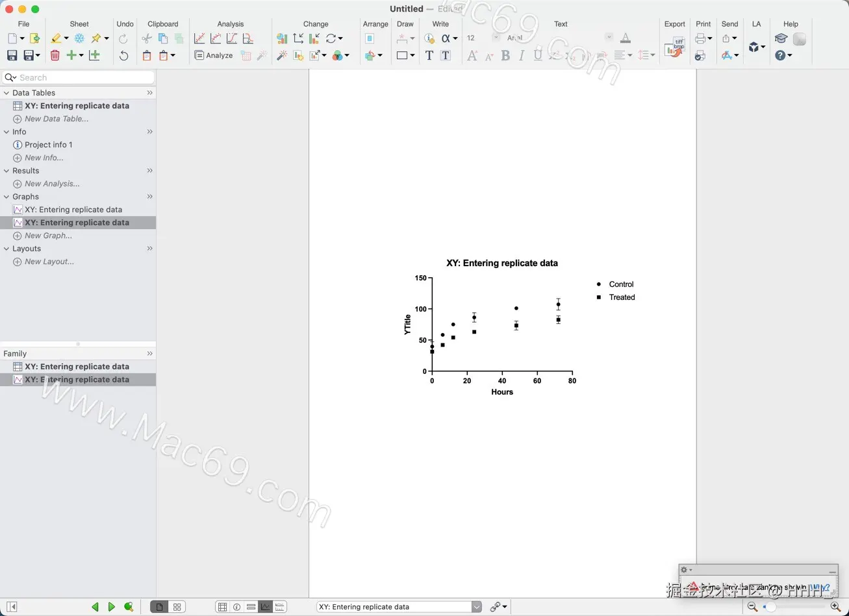
Task: Delete sheet with red trash icon
Action: click(55, 56)
